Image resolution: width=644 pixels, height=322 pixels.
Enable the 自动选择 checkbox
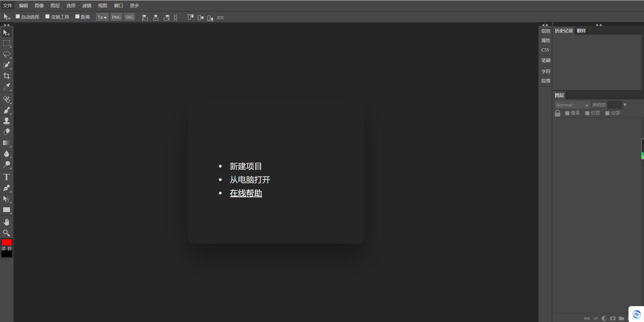point(18,16)
